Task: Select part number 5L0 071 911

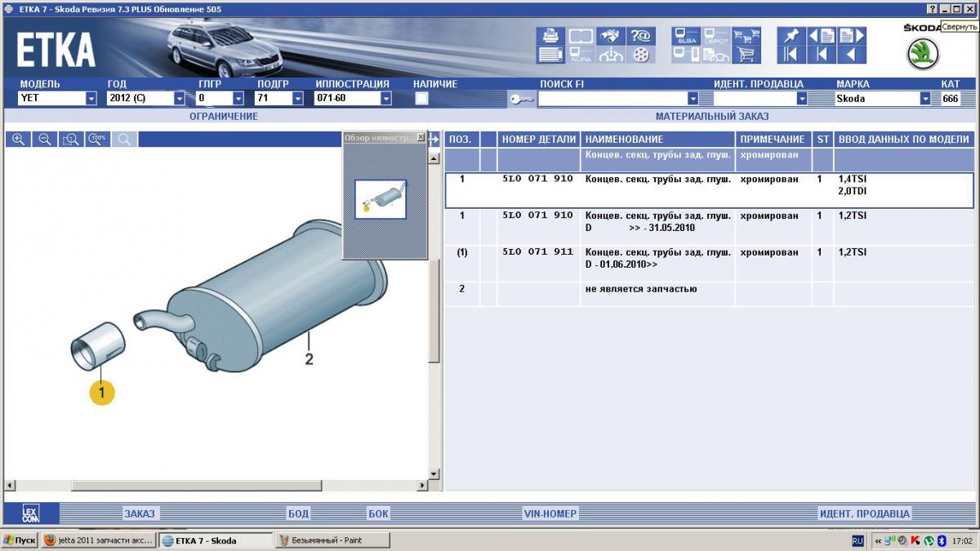Action: 537,252
